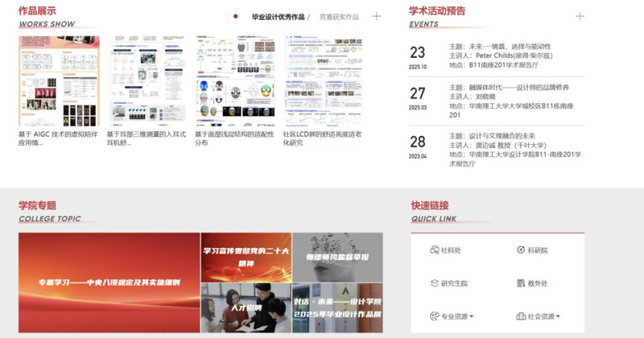
Task: Click the 研究生院 graduation cap icon
Action: [435, 283]
